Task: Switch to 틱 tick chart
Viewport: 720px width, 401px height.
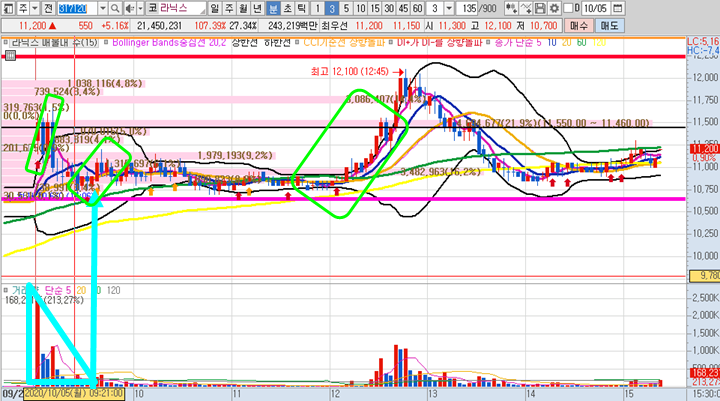Action: [301, 8]
